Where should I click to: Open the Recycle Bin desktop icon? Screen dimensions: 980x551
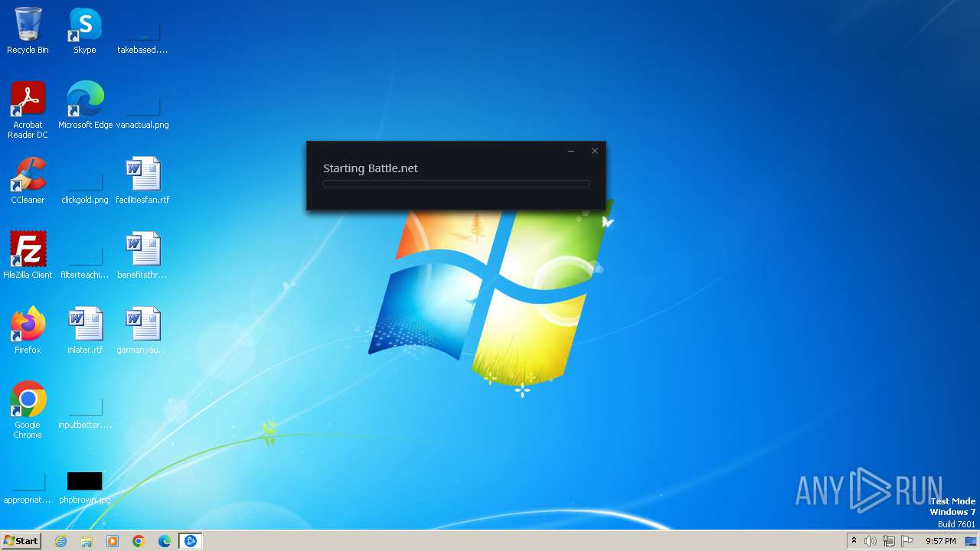click(28, 31)
